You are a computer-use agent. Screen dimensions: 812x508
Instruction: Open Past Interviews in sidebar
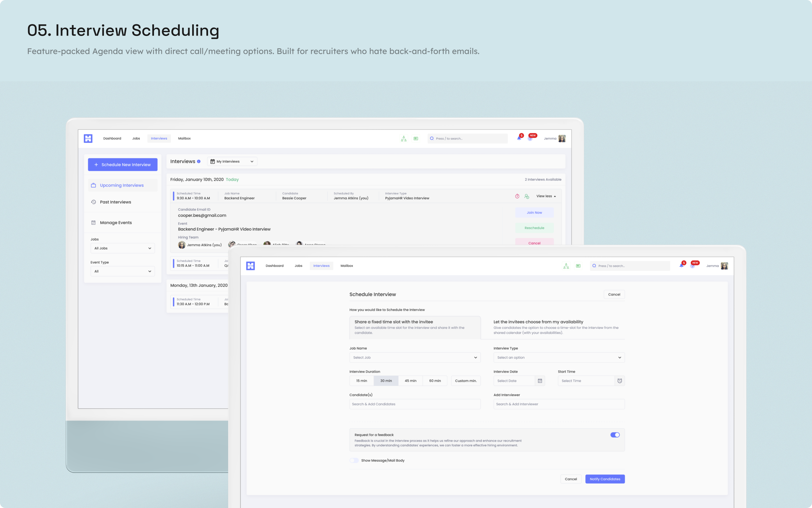(122, 202)
